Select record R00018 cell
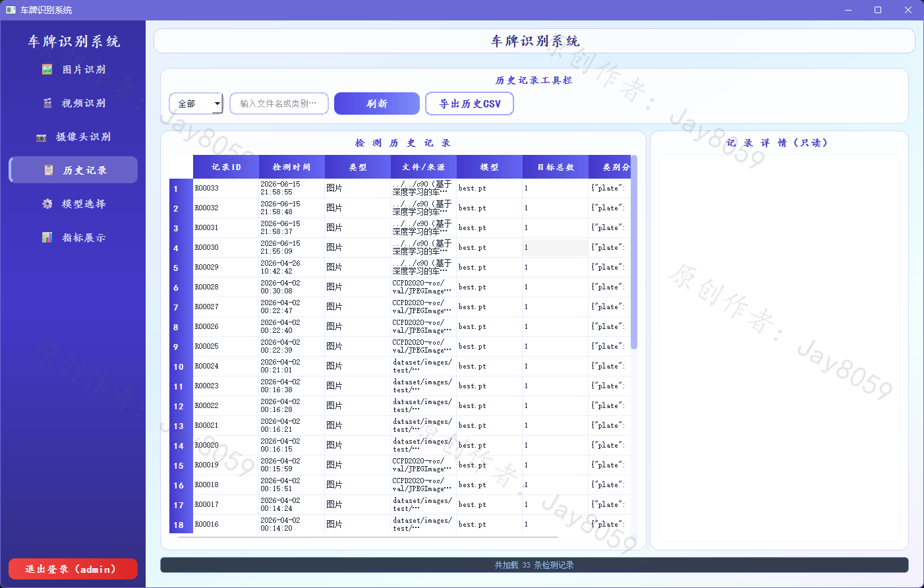The height and width of the screenshot is (588, 924). coord(226,485)
